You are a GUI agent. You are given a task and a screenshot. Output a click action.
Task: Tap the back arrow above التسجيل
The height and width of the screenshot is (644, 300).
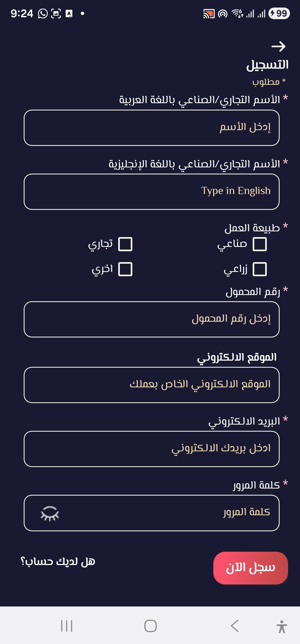click(278, 46)
